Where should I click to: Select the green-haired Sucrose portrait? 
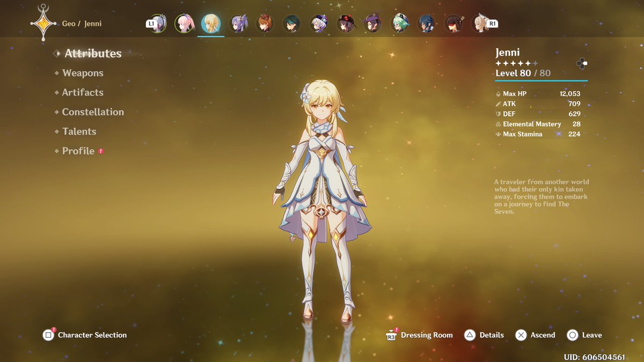(x=400, y=24)
